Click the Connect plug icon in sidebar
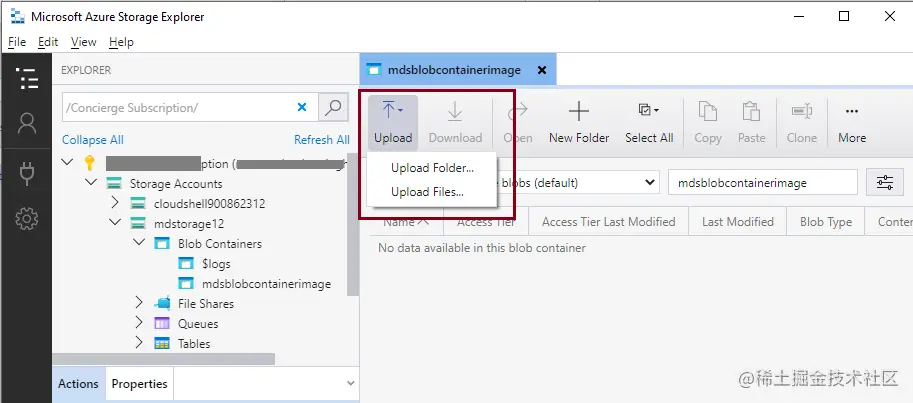This screenshot has height=403, width=913. [x=27, y=173]
